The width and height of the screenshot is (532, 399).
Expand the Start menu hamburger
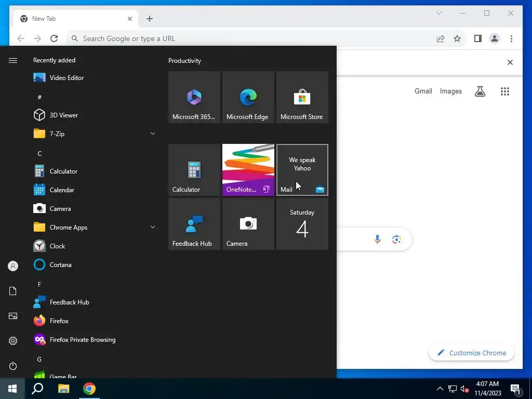[13, 60]
